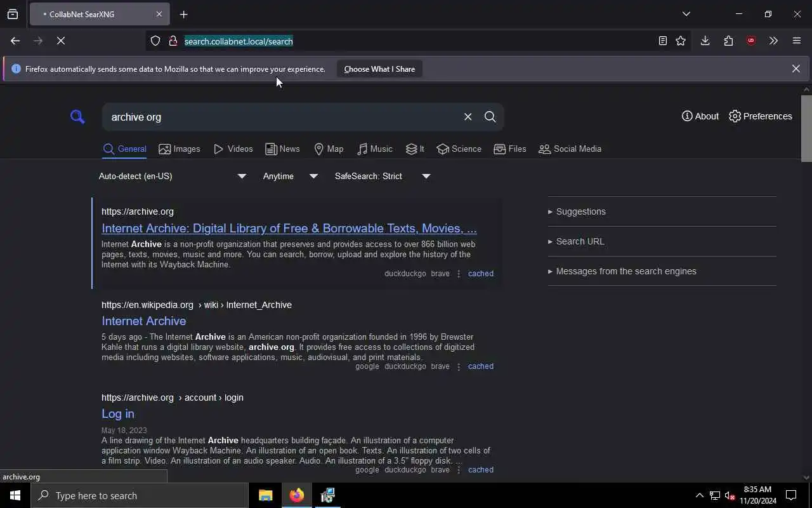Screen dimensions: 812x508
Task: Open cached version of Wikipedia result
Action: pos(480,366)
